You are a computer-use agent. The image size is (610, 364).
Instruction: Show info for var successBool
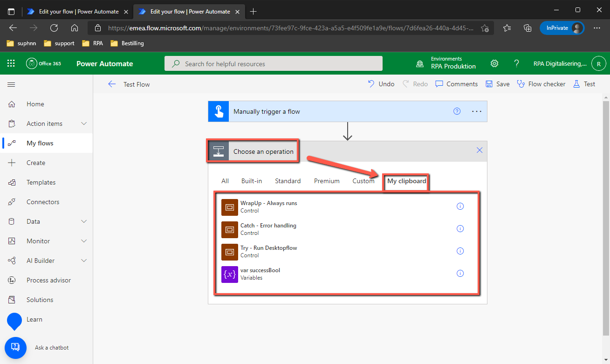point(460,273)
